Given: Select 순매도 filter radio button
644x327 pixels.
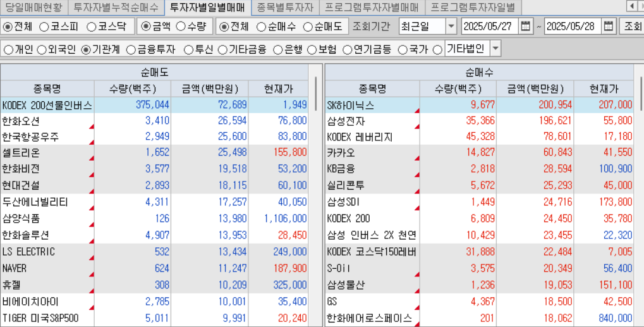Looking at the screenshot, I should pyautogui.click(x=308, y=27).
